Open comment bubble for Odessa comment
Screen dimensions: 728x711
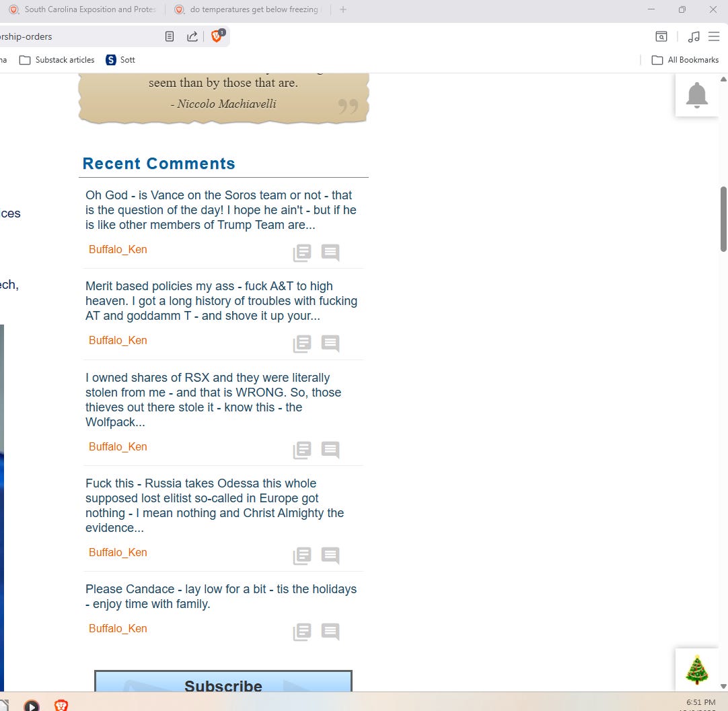point(330,555)
